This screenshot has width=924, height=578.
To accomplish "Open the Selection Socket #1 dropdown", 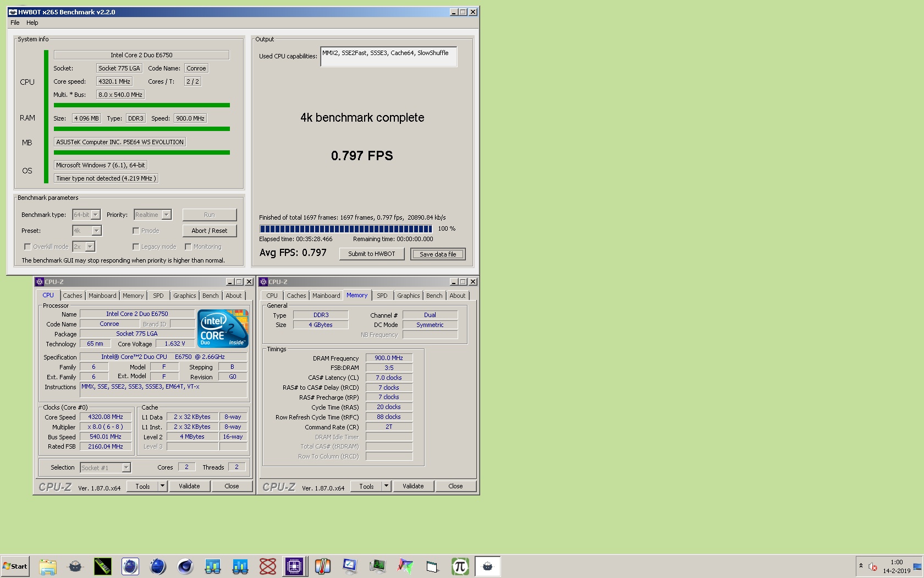I will 126,467.
